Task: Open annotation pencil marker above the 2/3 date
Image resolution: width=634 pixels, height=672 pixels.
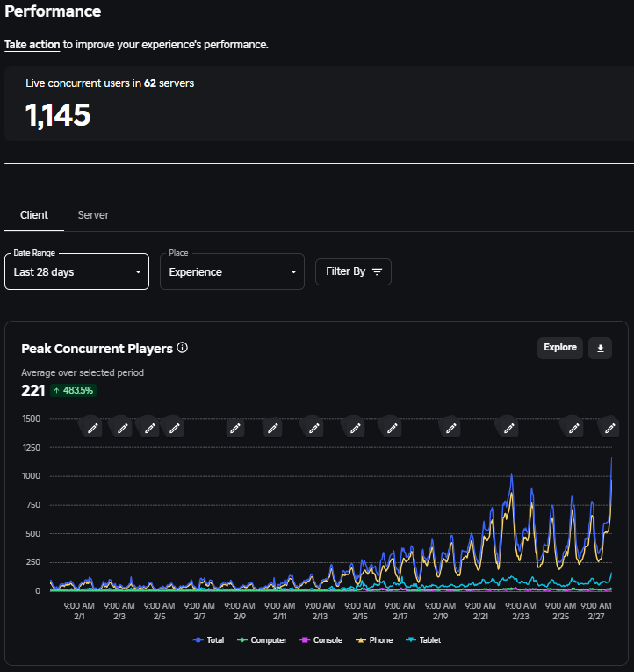Action: pyautogui.click(x=123, y=428)
